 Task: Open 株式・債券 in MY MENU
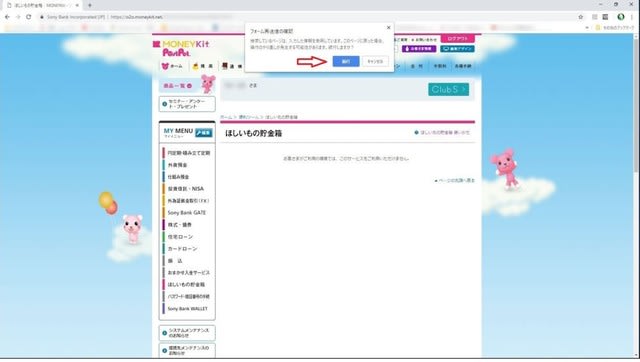[x=188, y=224]
